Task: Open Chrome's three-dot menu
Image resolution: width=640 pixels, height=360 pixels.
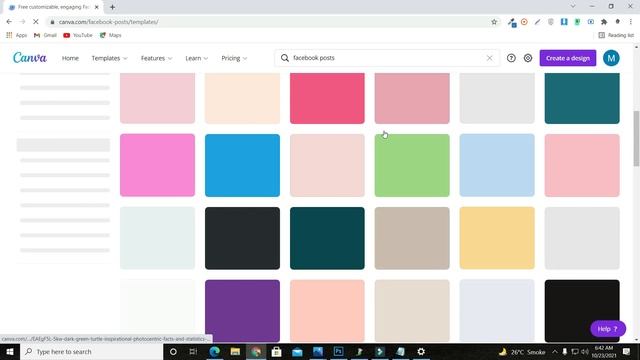Action: pos(631,22)
